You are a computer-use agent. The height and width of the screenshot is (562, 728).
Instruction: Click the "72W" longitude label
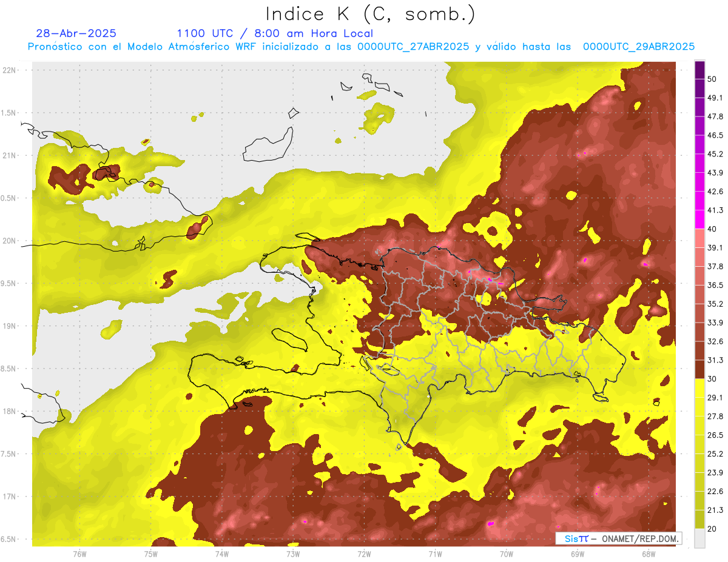(364, 554)
